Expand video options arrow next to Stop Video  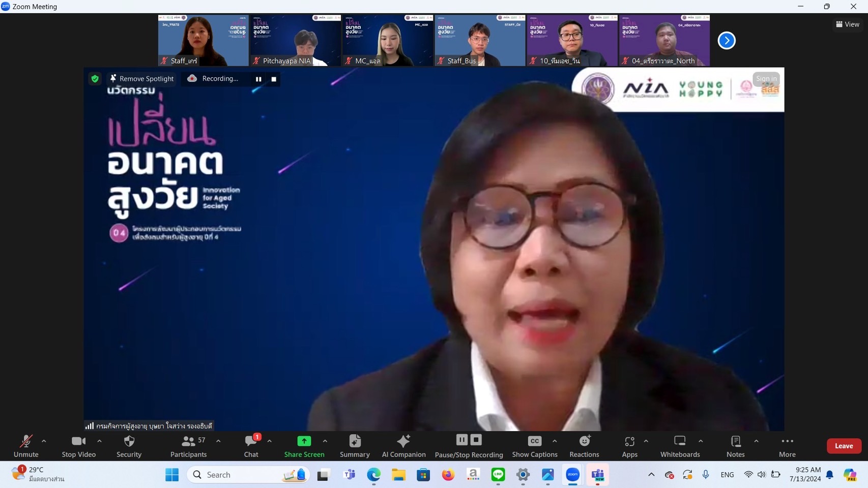99,441
